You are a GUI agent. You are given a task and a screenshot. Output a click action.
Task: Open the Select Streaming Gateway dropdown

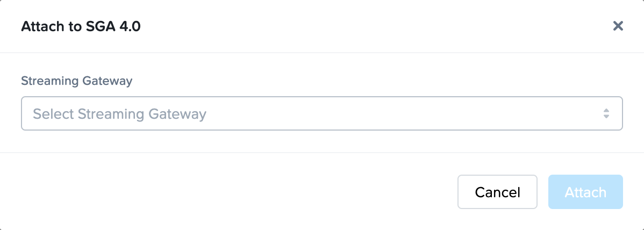(321, 113)
